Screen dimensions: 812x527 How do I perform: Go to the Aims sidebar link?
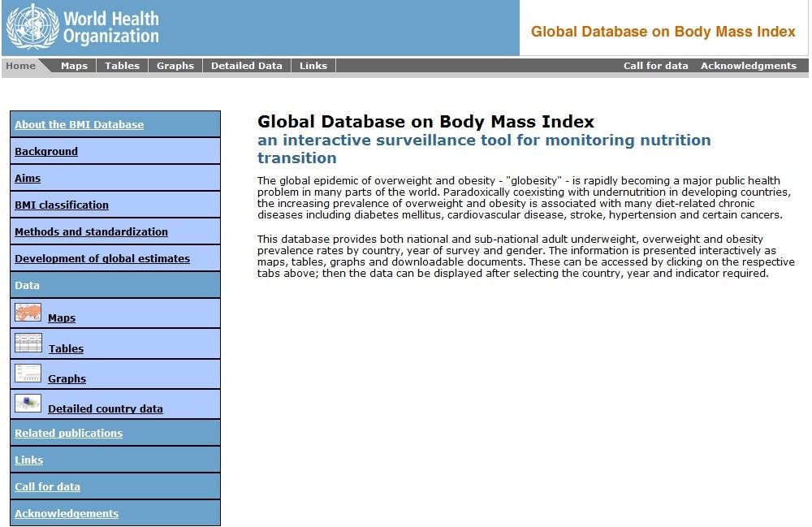(28, 179)
